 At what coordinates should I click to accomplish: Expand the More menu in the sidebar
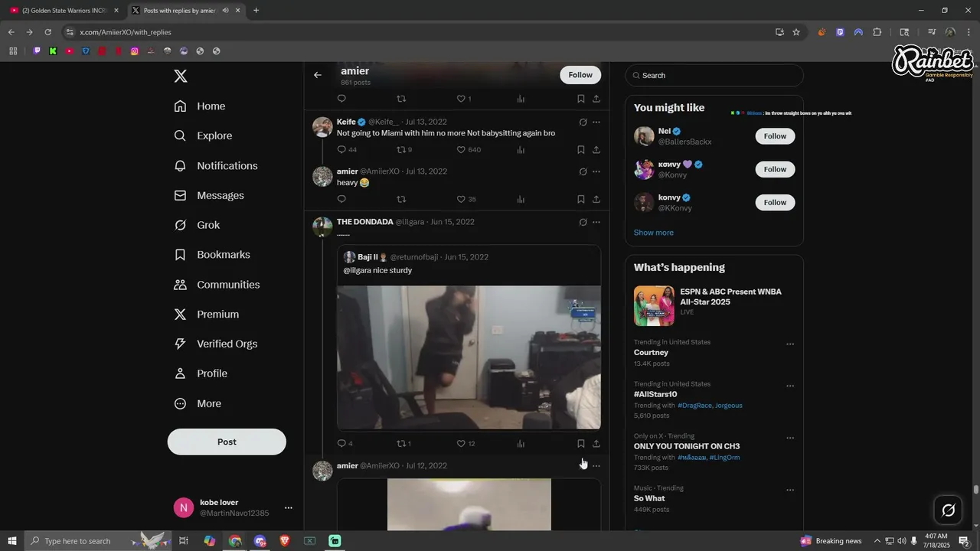coord(198,403)
